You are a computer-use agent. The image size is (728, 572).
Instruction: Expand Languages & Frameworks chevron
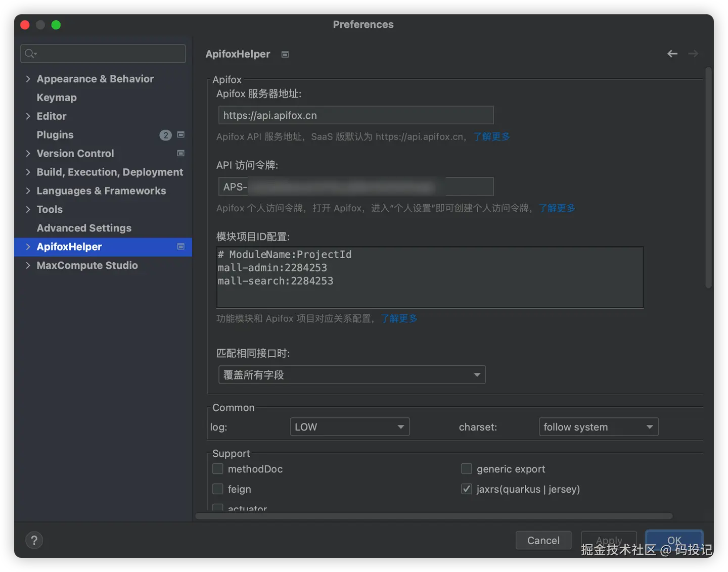coord(28,190)
